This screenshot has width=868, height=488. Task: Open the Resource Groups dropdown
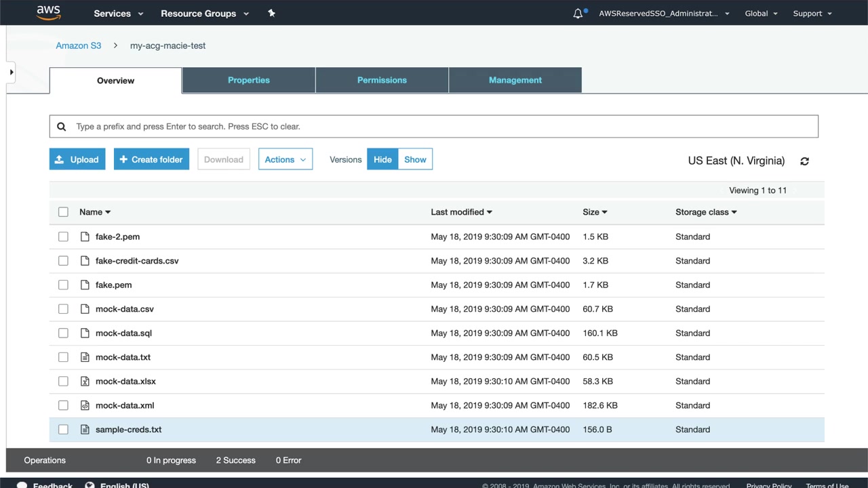tap(204, 14)
